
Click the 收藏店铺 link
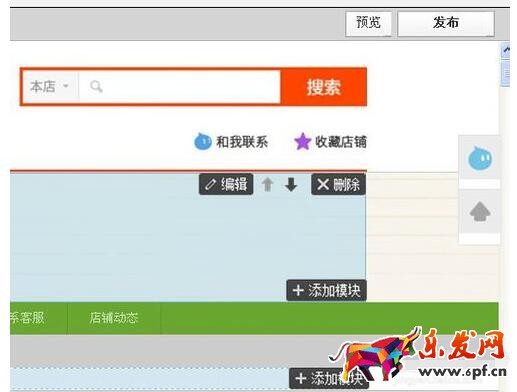pyautogui.click(x=341, y=142)
